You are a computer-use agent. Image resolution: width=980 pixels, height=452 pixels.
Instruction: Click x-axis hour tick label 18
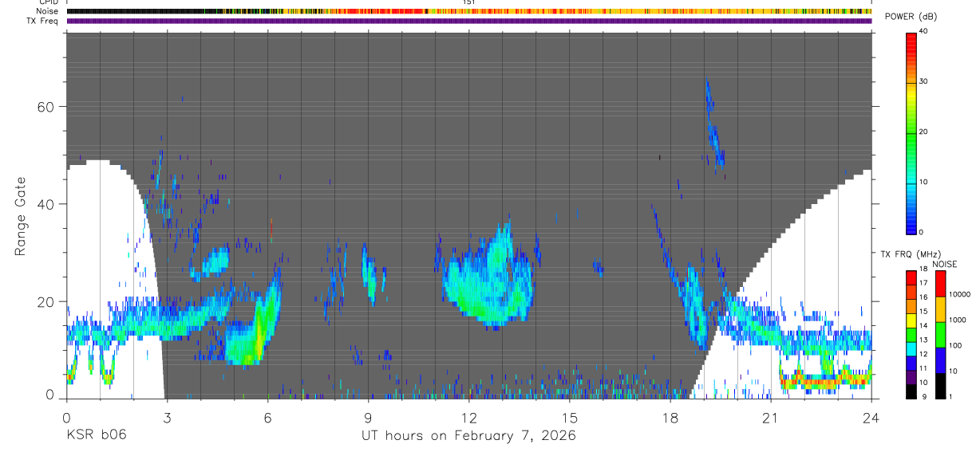point(670,417)
